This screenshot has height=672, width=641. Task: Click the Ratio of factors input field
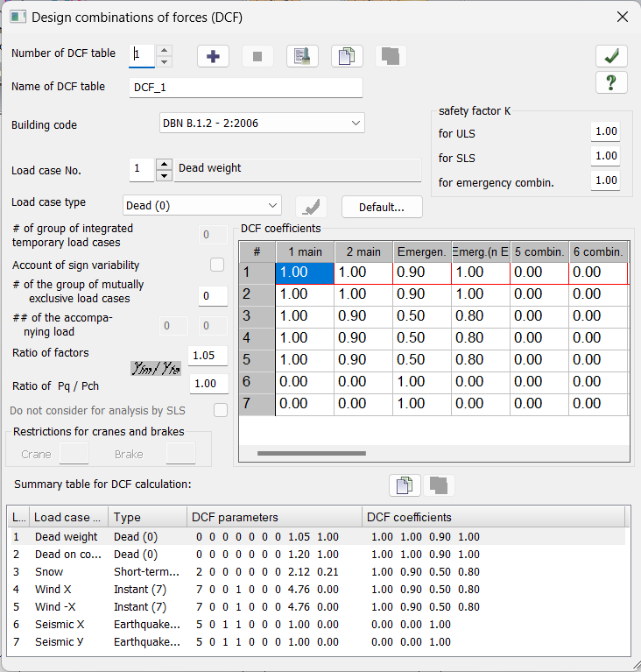(x=208, y=355)
